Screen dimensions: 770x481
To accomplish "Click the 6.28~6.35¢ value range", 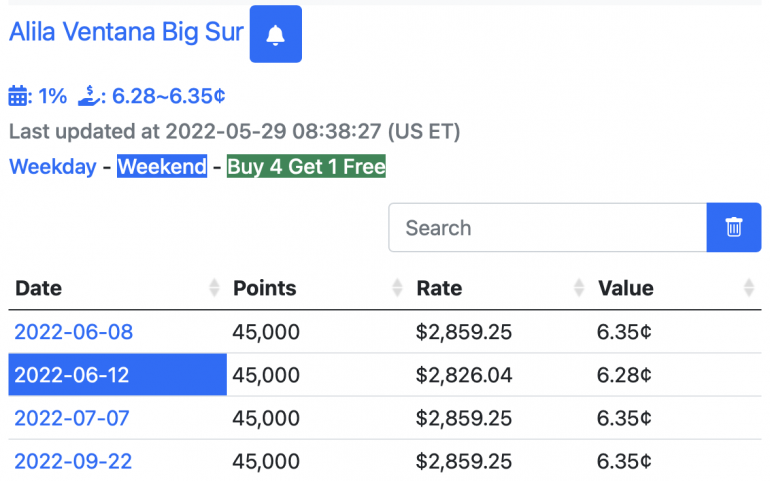I will point(168,96).
